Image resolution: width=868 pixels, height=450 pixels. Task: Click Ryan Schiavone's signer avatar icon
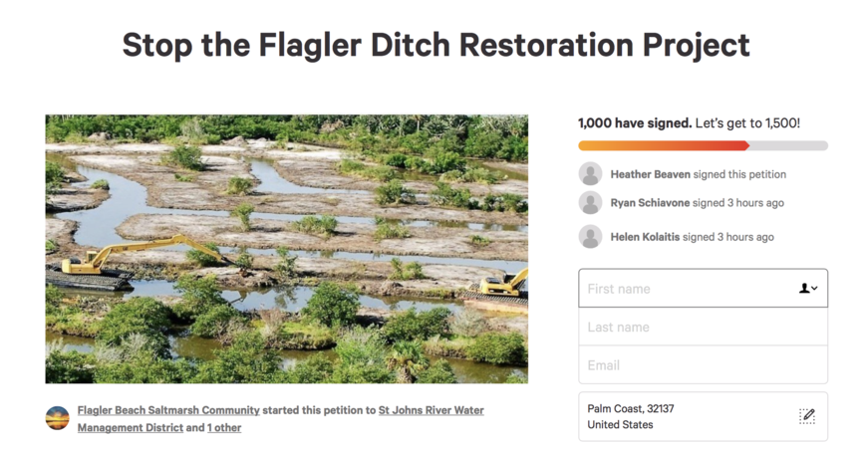pos(590,203)
